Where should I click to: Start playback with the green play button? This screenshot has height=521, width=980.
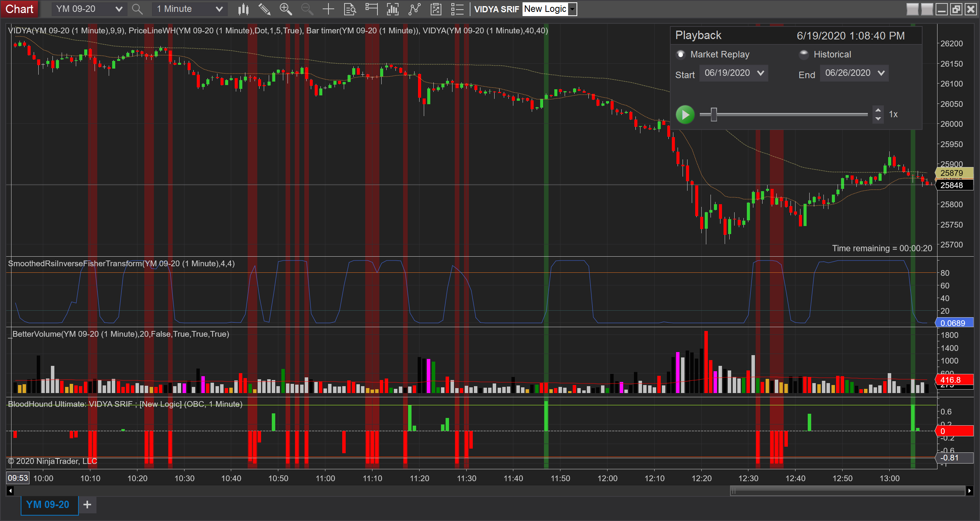click(x=685, y=114)
